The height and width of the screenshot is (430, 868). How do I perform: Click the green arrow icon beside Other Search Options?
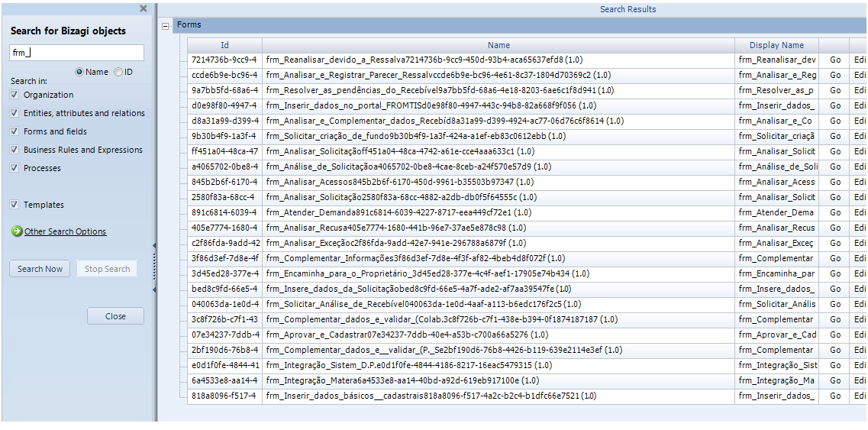tap(17, 231)
